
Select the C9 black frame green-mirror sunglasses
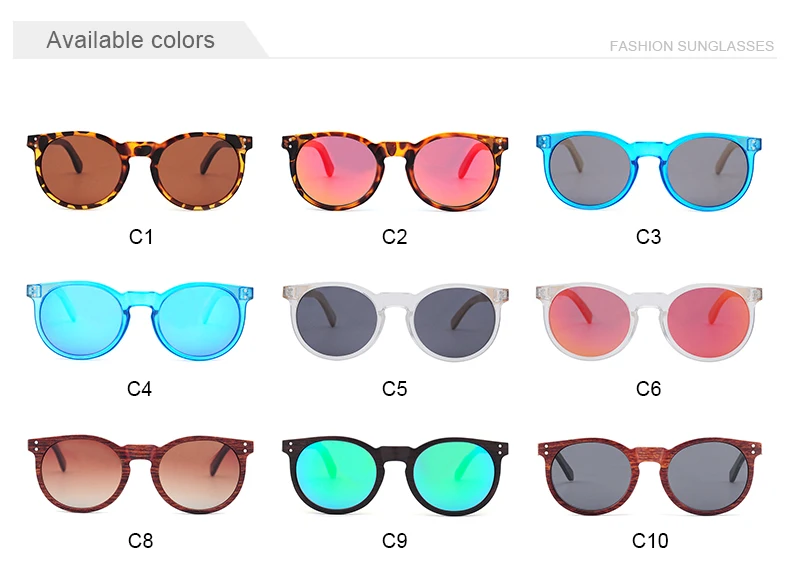[395, 476]
